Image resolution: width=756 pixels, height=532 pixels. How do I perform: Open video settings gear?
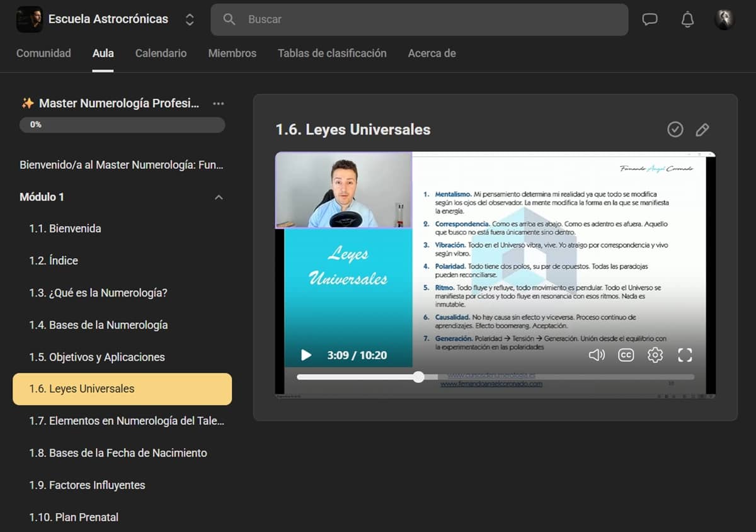point(655,355)
